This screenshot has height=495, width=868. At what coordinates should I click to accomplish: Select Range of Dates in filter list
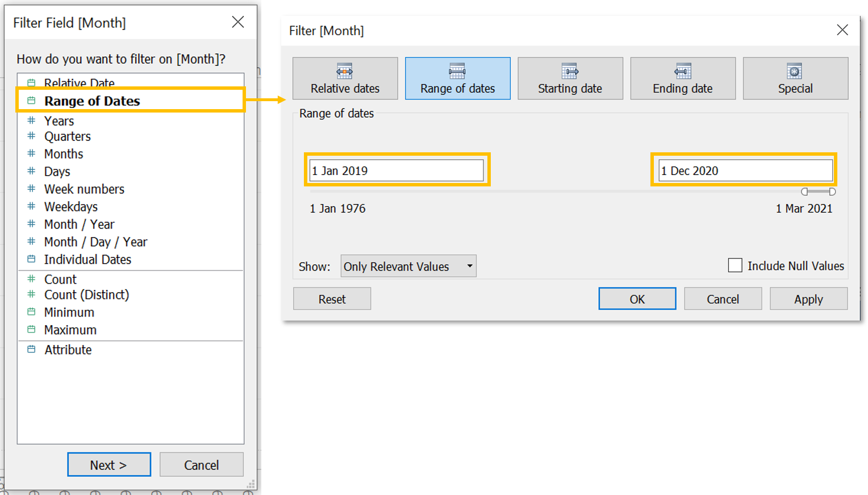pyautogui.click(x=92, y=101)
